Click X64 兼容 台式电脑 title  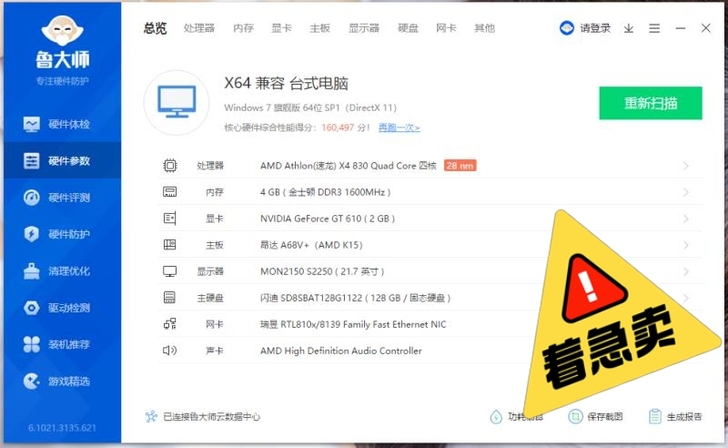coord(286,83)
